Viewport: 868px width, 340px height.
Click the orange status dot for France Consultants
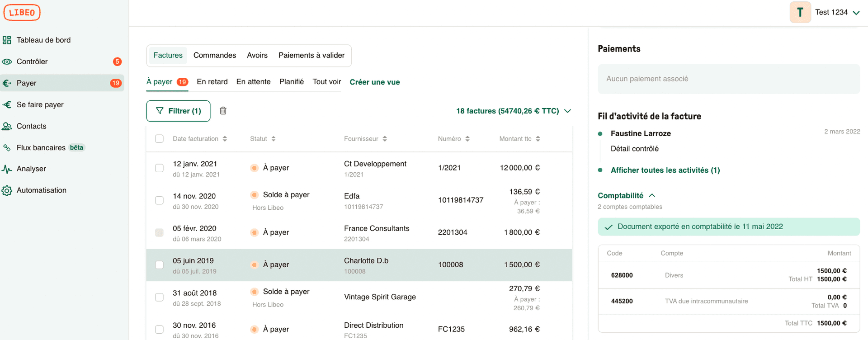(255, 232)
